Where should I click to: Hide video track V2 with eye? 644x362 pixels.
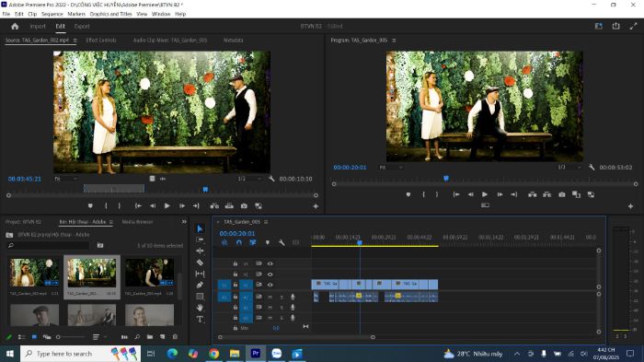[270, 274]
